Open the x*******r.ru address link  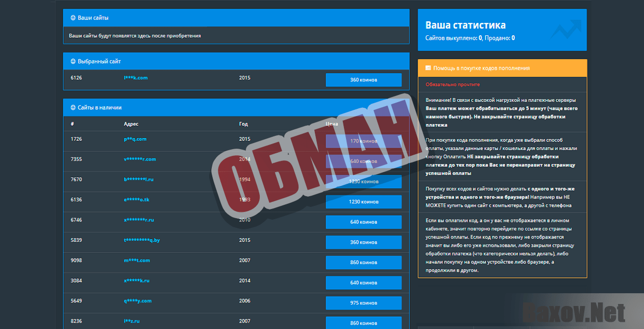(139, 220)
